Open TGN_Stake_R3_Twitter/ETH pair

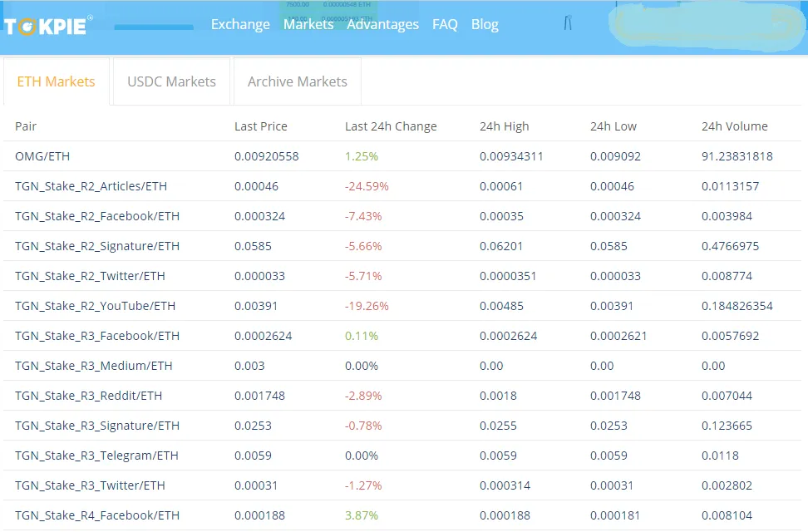[90, 485]
